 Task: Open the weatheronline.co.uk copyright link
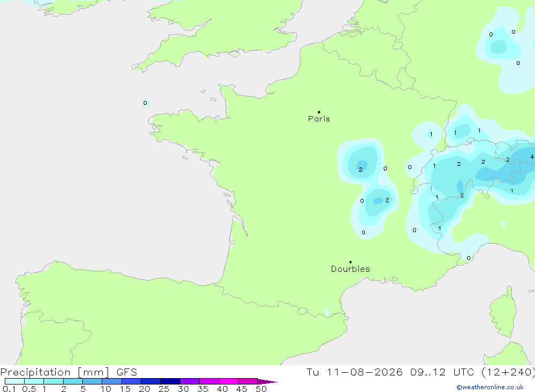click(490, 387)
